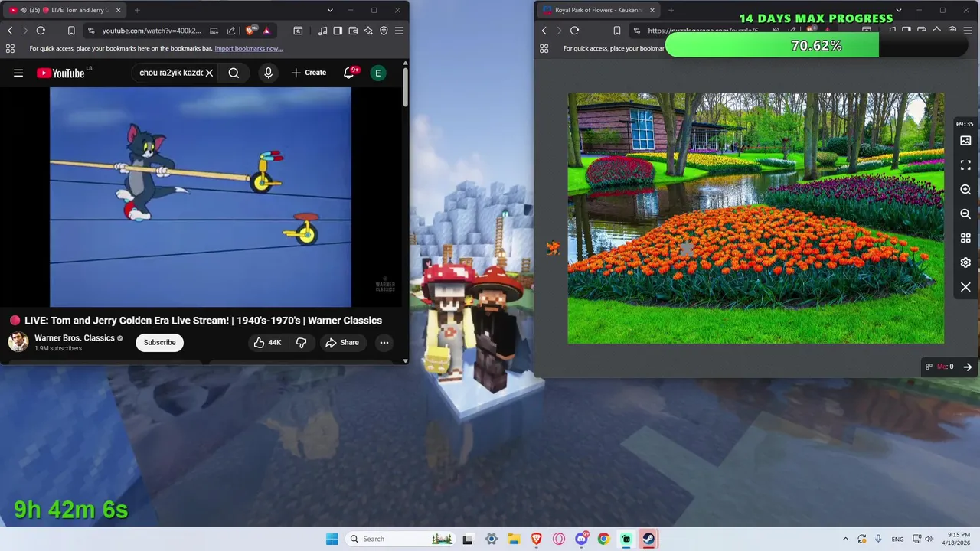980x551 pixels.
Task: Open Leo AI sparkle icon
Action: pyautogui.click(x=368, y=31)
